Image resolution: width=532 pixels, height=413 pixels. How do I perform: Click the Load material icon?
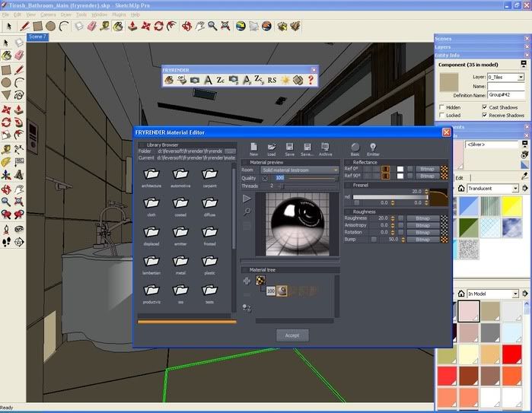pyautogui.click(x=271, y=148)
